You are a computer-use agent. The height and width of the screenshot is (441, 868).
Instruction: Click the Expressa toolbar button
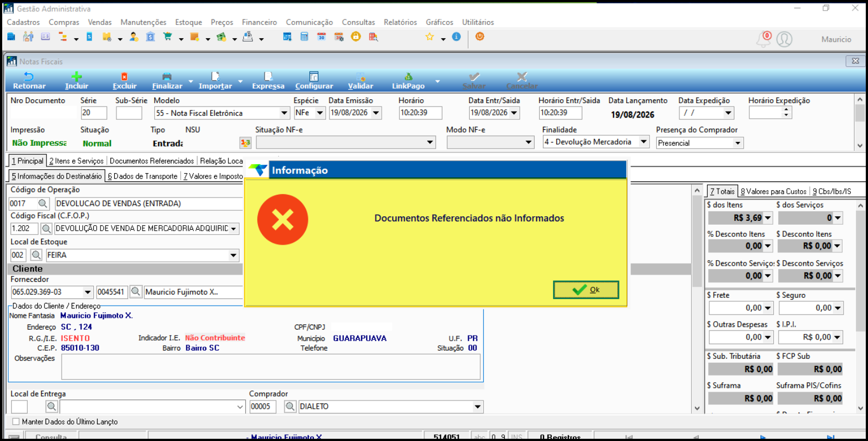268,81
